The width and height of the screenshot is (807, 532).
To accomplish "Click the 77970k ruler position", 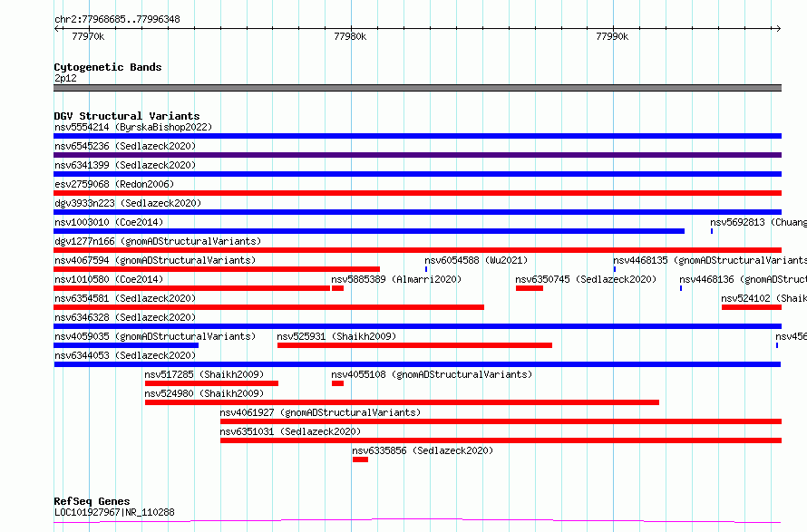I will [88, 36].
